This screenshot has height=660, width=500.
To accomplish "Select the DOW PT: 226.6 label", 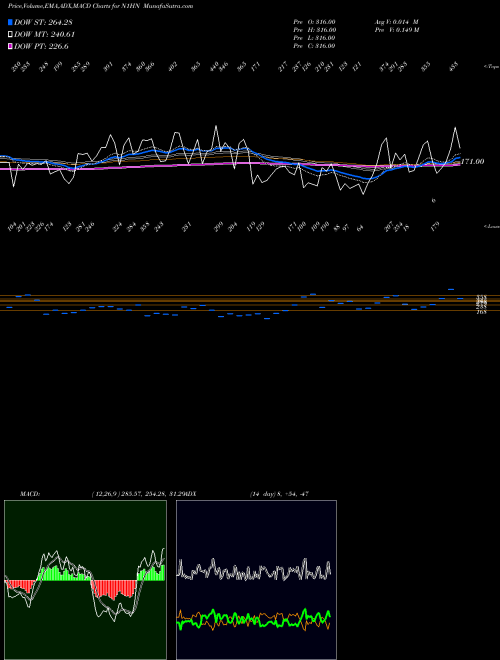I will click(x=41, y=47).
